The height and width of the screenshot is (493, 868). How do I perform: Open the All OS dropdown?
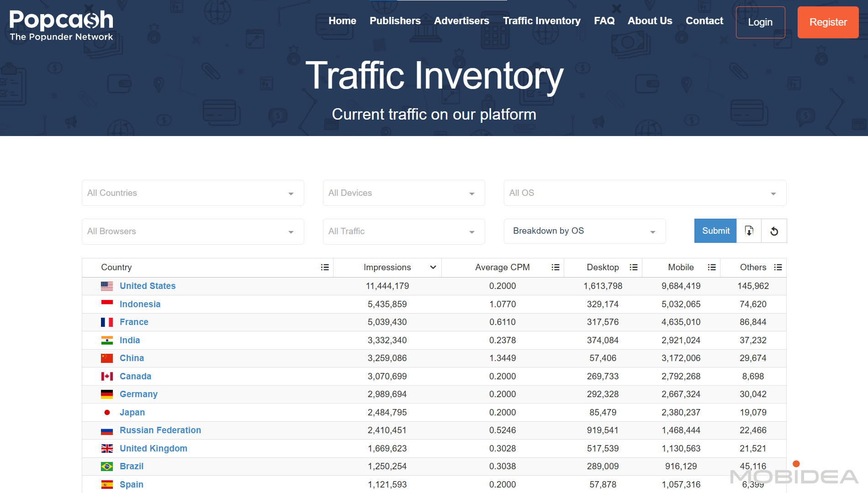[x=645, y=193]
